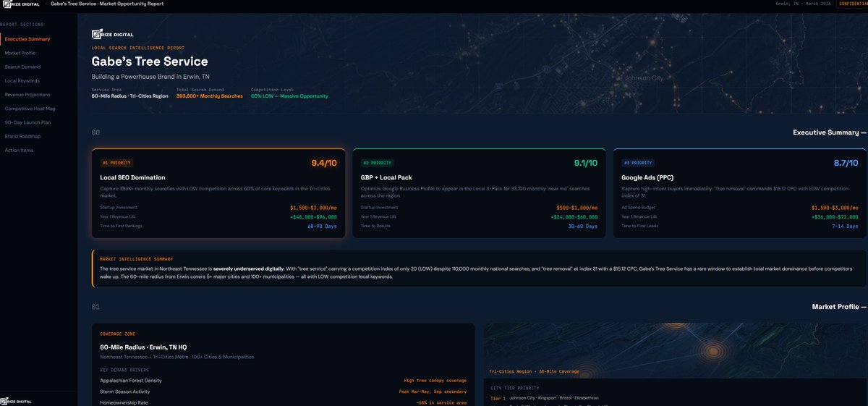Viewport: 868px width, 406px height.
Task: Click the '60-90 Days' time to first rankings
Action: 323,227
